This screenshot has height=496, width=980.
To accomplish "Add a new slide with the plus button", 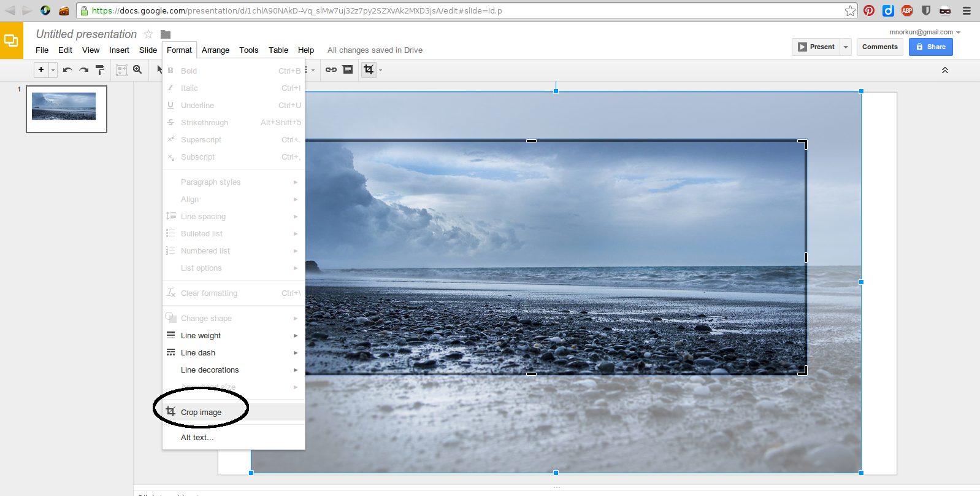I will pos(41,70).
